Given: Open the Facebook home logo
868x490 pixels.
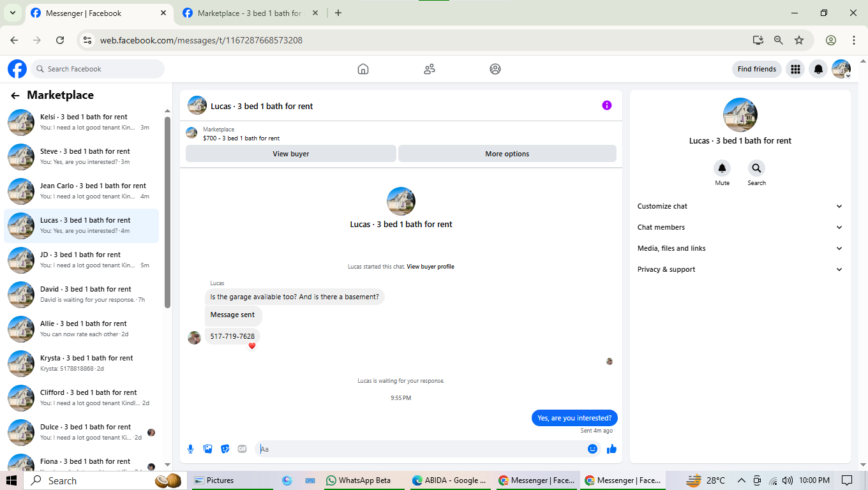Looking at the screenshot, I should pos(17,69).
